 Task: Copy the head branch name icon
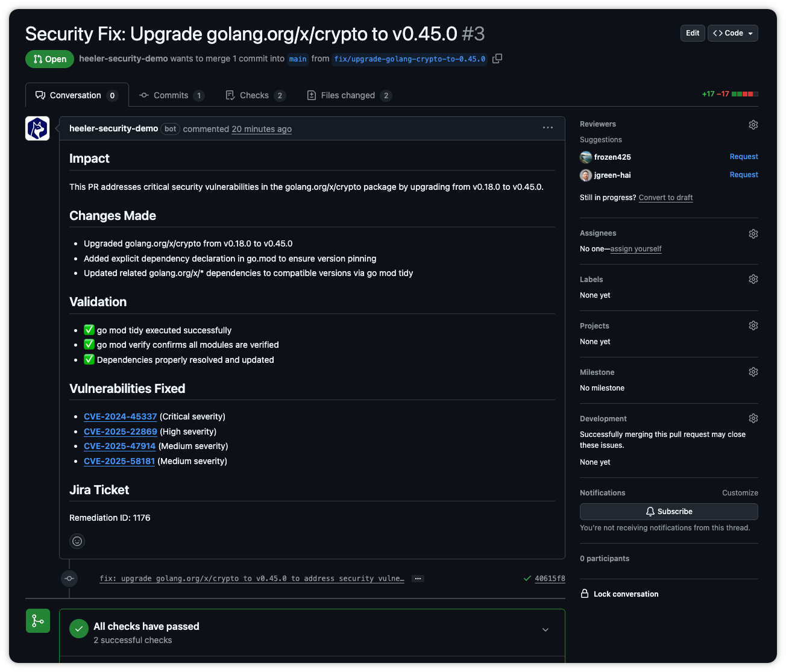point(497,58)
